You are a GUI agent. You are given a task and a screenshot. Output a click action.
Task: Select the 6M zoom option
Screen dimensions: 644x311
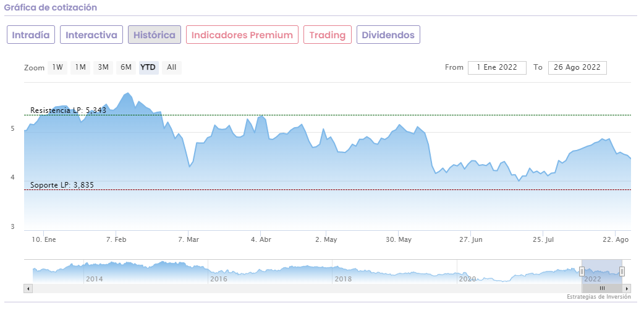click(126, 67)
